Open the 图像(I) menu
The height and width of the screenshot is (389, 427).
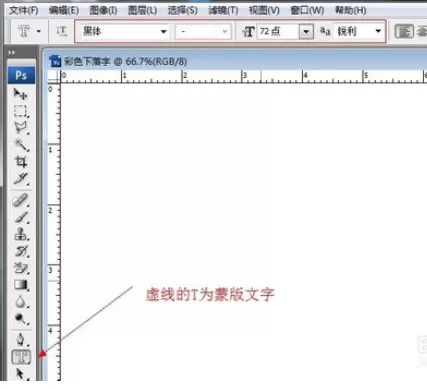103,10
